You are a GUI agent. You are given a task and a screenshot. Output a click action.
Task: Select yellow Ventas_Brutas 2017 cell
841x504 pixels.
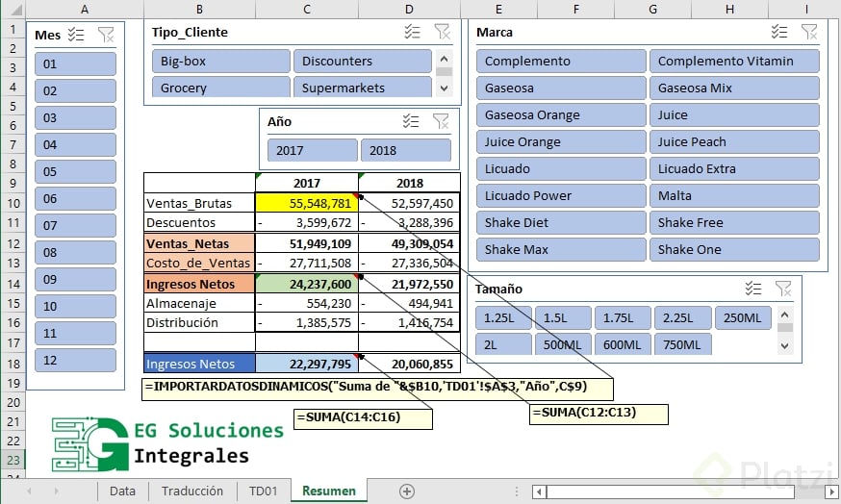pyautogui.click(x=307, y=203)
